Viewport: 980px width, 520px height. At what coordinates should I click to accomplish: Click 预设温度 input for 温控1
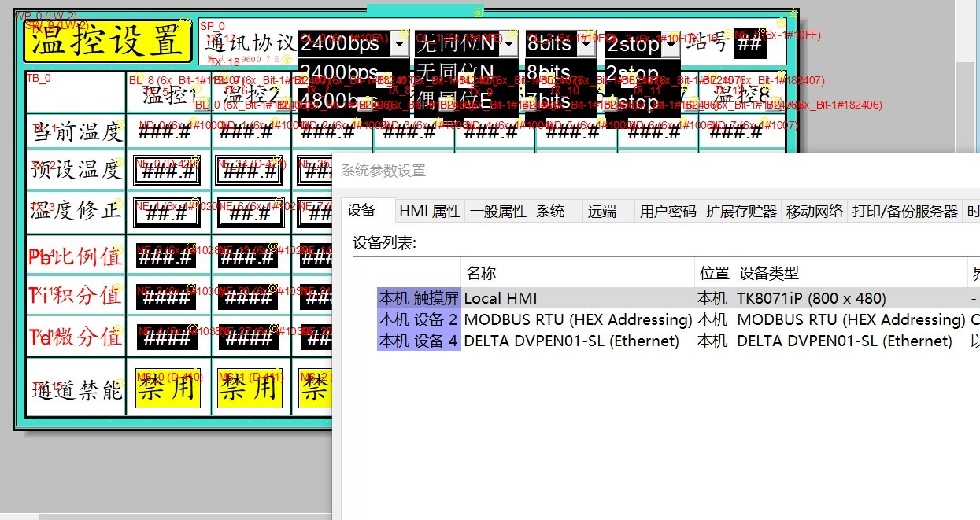(167, 170)
